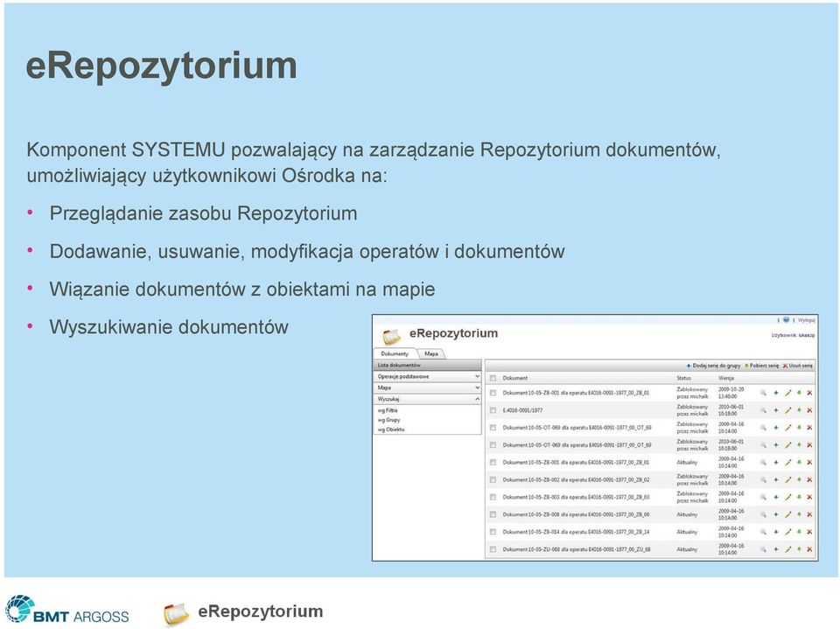Select Lista dokumentów in the sidebar

(x=428, y=366)
